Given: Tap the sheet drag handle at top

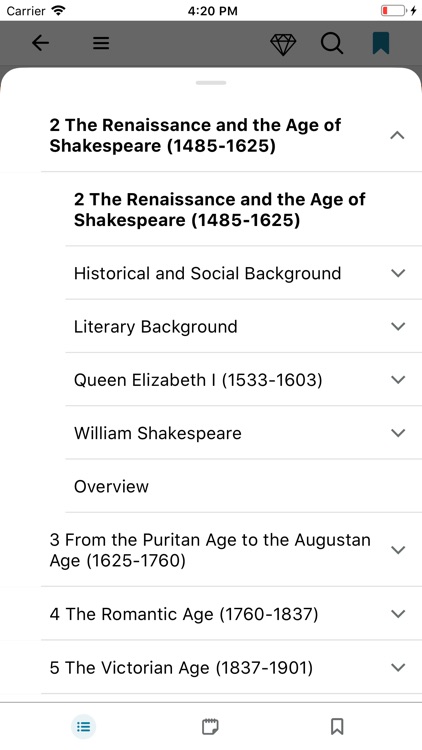Looking at the screenshot, I should pos(211,83).
